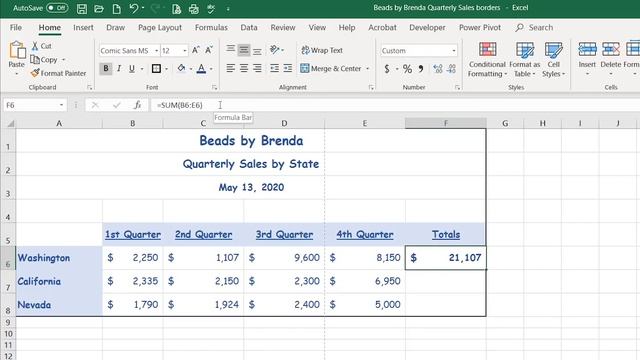Viewport: 640px width, 360px height.
Task: Increase font size with the larger A icon
Action: 196,50
